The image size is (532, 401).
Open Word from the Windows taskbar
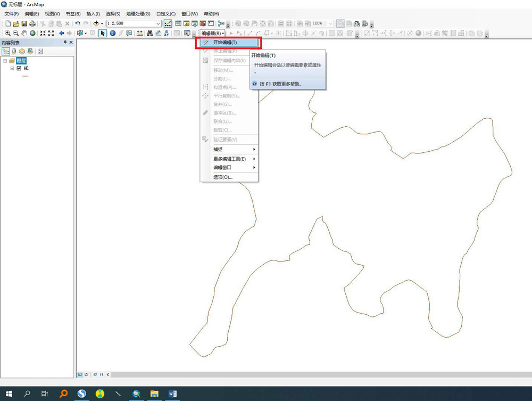[172, 394]
